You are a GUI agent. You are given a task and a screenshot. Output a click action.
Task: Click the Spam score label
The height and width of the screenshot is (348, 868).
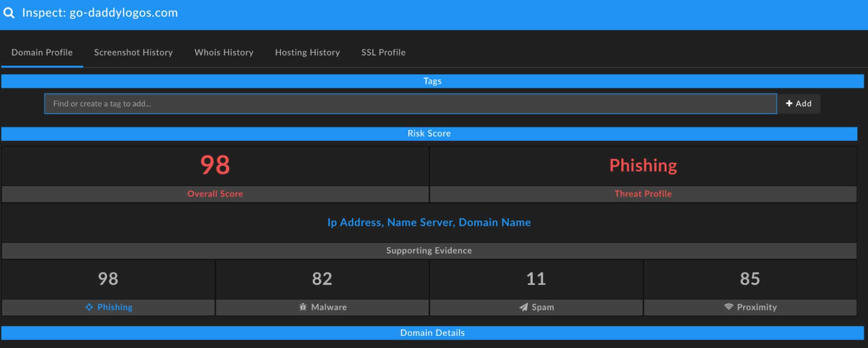pyautogui.click(x=543, y=307)
